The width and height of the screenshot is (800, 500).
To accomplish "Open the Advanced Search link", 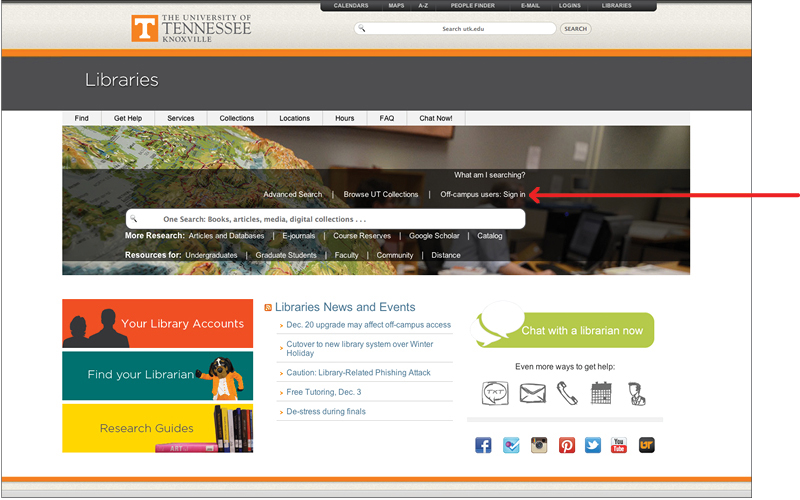I will pos(293,194).
